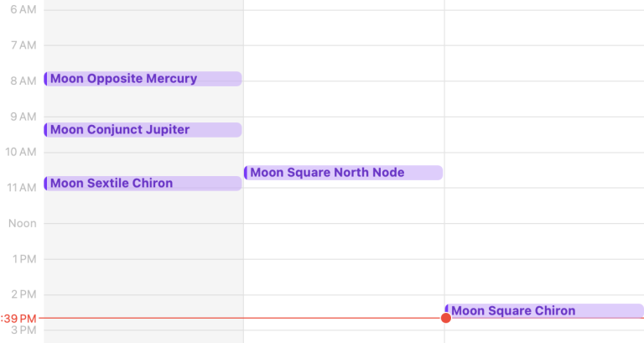Viewport: 644px width, 343px height.
Task: Open the Moon Square North Node event
Action: [x=343, y=173]
